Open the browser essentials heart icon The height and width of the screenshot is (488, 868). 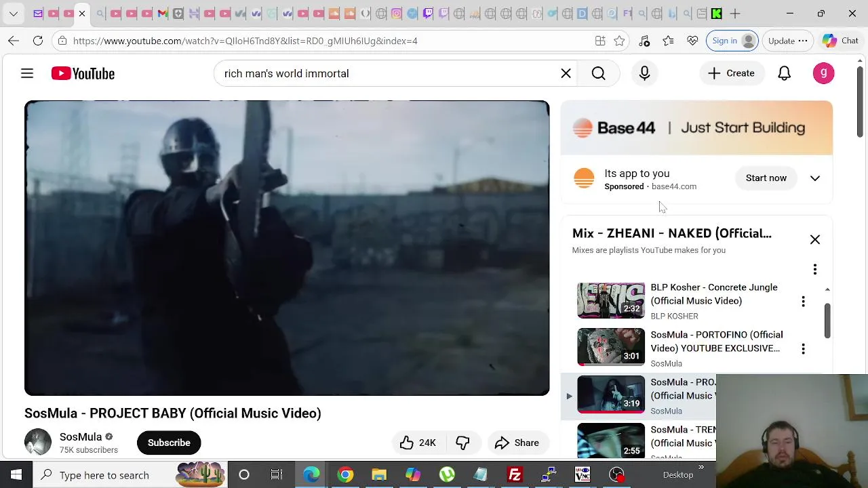pos(692,41)
